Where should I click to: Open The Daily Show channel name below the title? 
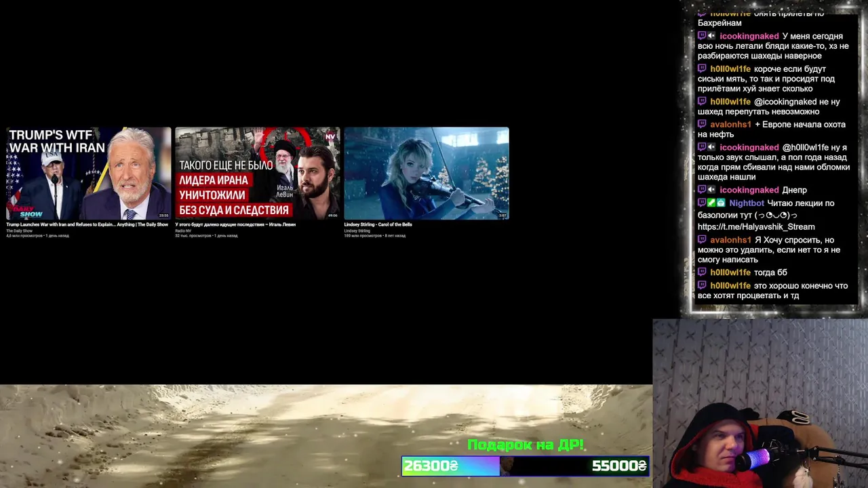19,231
